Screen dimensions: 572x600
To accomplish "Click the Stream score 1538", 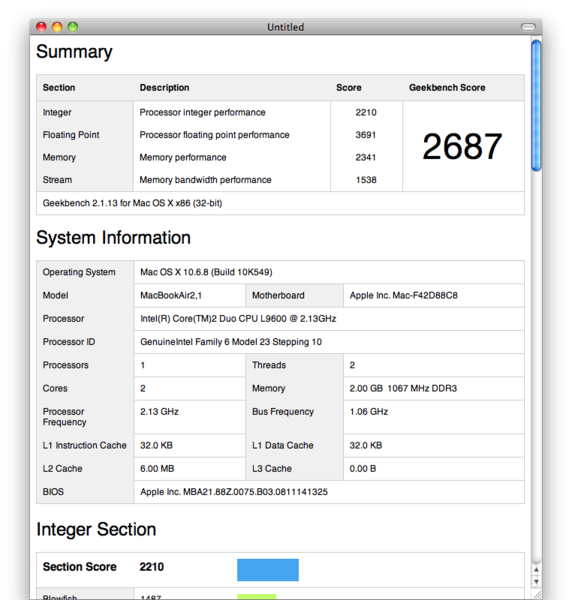I will (x=366, y=180).
